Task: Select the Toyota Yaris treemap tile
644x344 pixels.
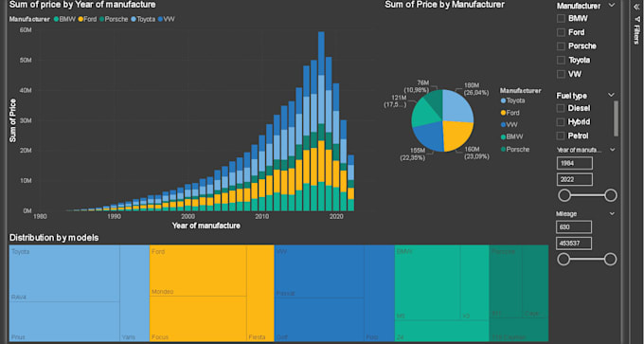Action: (x=134, y=293)
